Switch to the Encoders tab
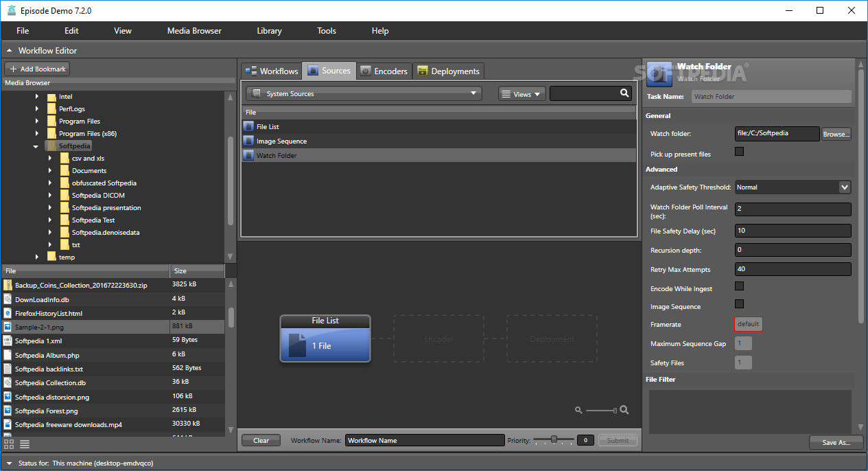The height and width of the screenshot is (471, 868). (384, 71)
